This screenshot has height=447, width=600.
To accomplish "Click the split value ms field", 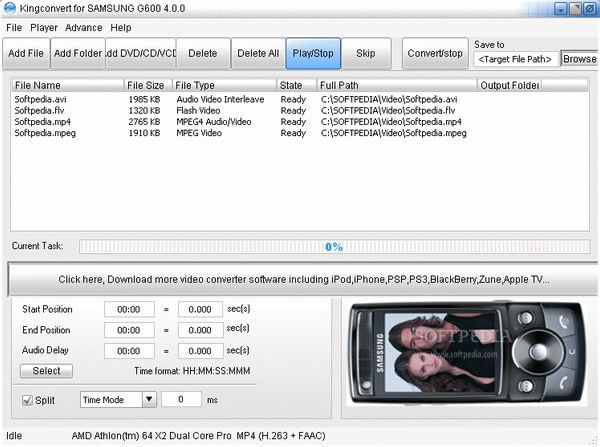I will pyautogui.click(x=181, y=399).
